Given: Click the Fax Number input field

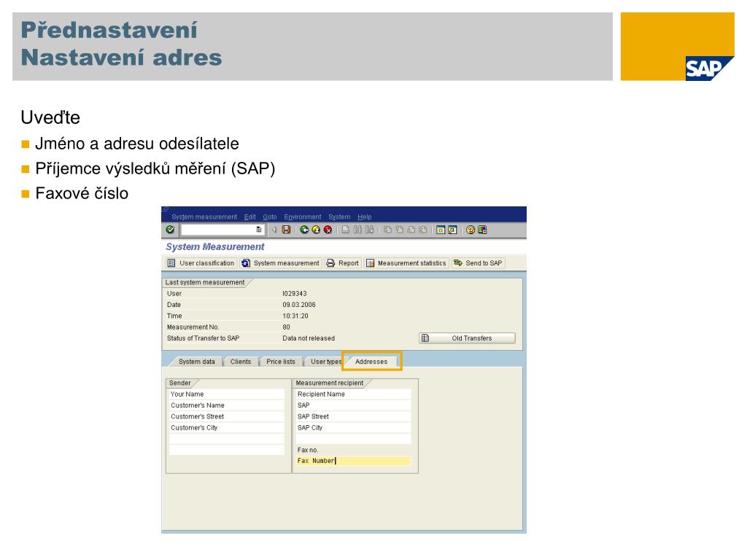Looking at the screenshot, I should [x=353, y=461].
